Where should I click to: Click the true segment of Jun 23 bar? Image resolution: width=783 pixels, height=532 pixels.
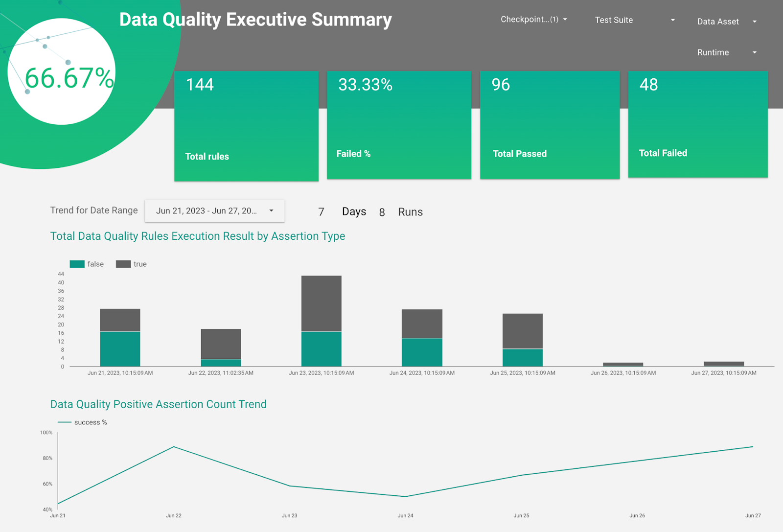[x=322, y=303]
